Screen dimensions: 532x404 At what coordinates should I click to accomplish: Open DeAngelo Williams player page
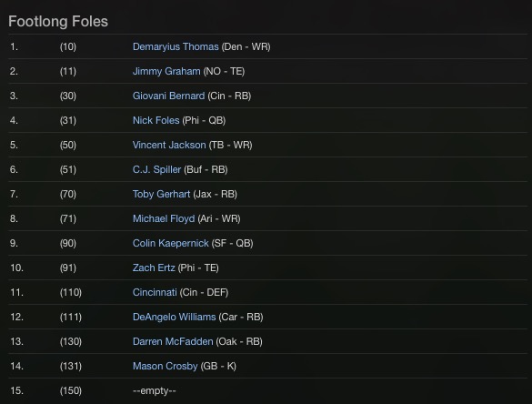pyautogui.click(x=174, y=317)
